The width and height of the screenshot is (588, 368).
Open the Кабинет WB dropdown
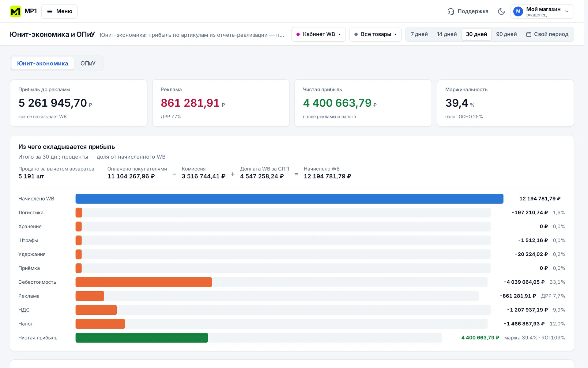point(318,34)
